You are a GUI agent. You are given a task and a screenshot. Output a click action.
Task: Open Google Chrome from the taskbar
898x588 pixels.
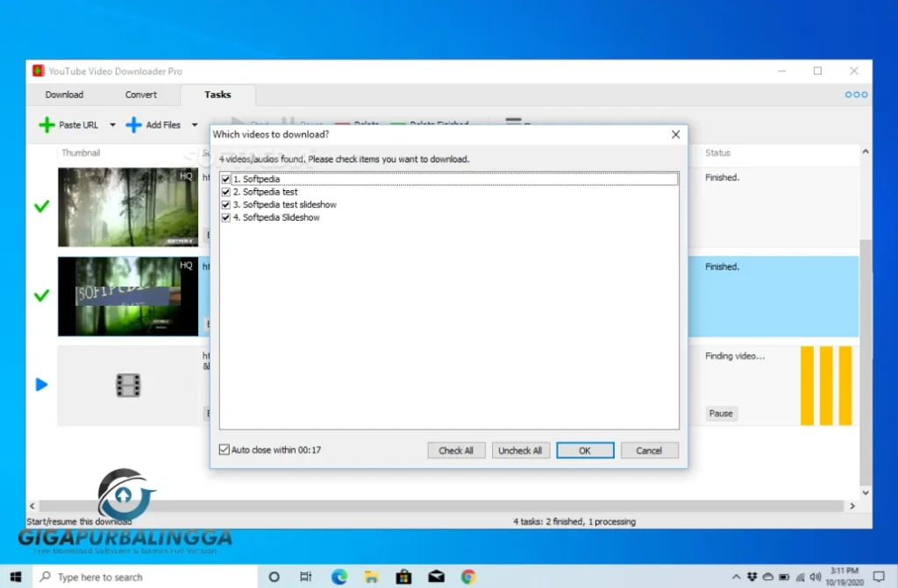[x=468, y=577]
